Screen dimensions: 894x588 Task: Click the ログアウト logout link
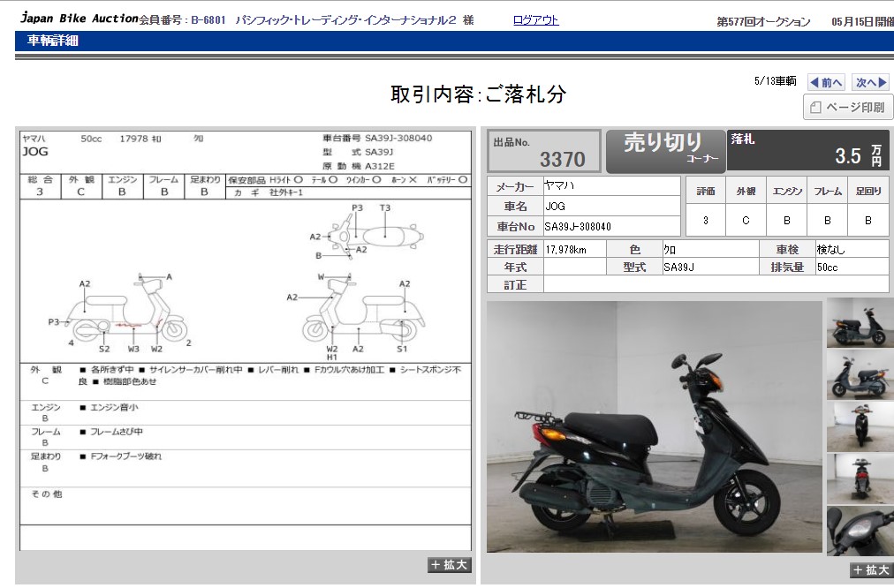[535, 20]
